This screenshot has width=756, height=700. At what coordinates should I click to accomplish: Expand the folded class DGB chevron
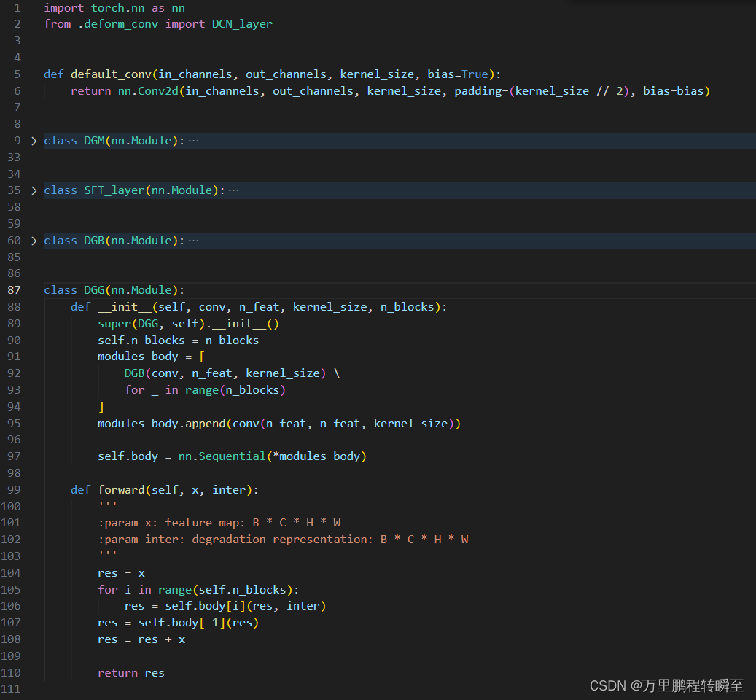[x=34, y=241]
